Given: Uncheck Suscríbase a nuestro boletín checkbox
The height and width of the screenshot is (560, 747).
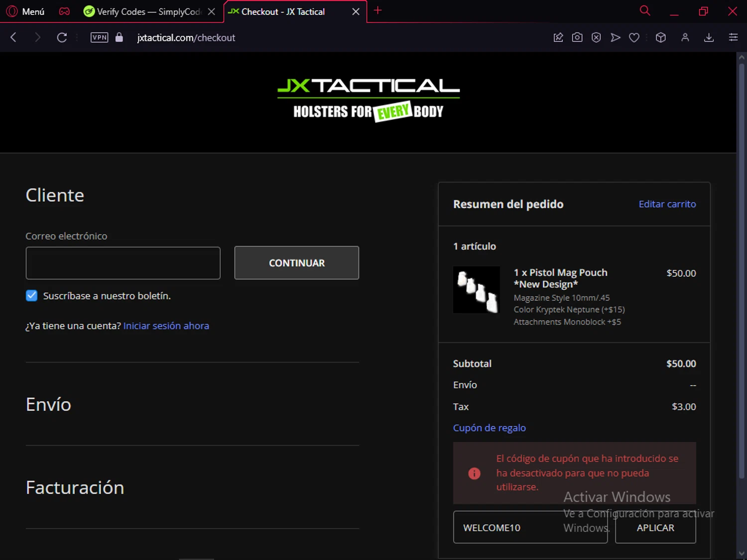Looking at the screenshot, I should pyautogui.click(x=31, y=296).
